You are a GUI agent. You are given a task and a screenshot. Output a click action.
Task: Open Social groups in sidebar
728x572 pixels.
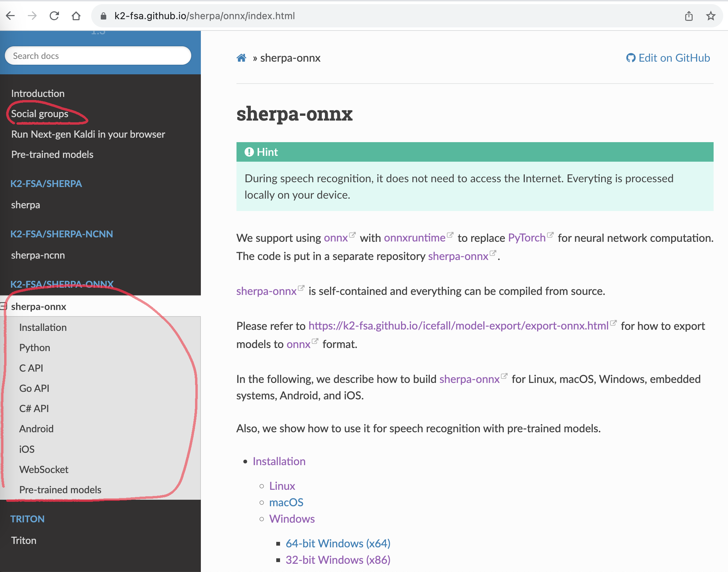tap(40, 114)
